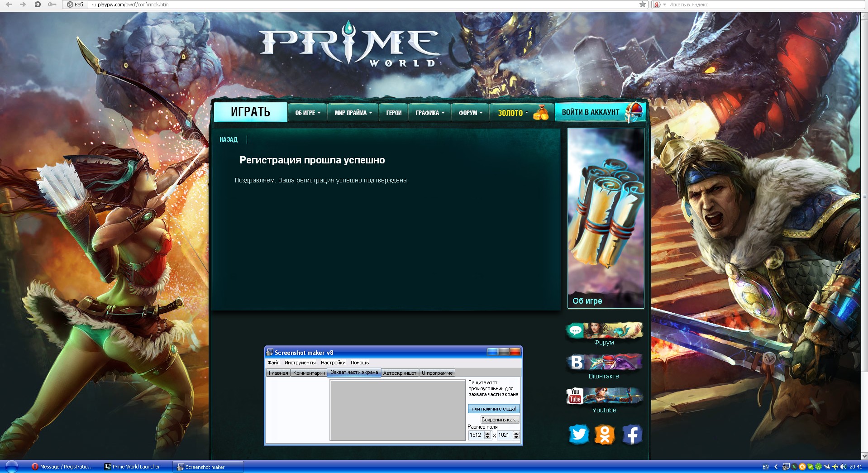
Task: Expand the search engine dropdown arrow
Action: point(664,5)
